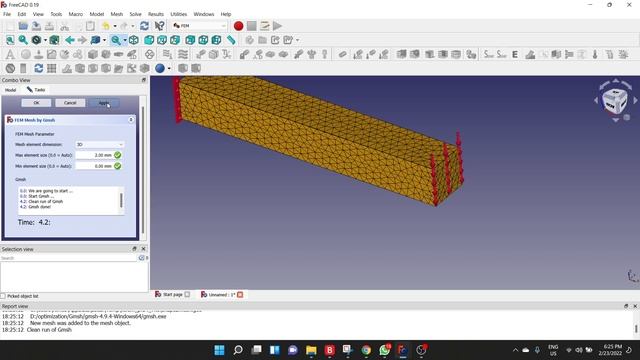Expand the undo history dropdown arrow

coord(115,26)
